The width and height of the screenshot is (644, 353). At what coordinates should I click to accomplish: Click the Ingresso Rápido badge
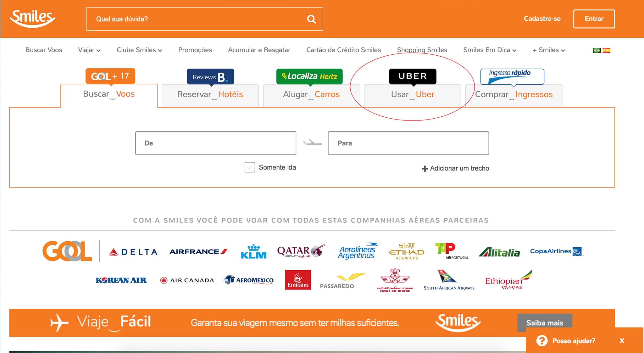pyautogui.click(x=512, y=76)
